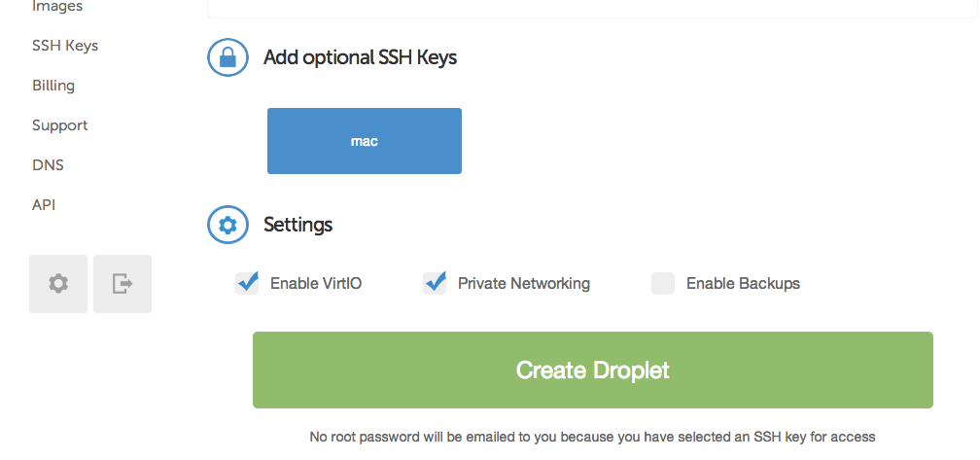The height and width of the screenshot is (460, 980).
Task: Click the logout arrow icon button
Action: [x=122, y=284]
